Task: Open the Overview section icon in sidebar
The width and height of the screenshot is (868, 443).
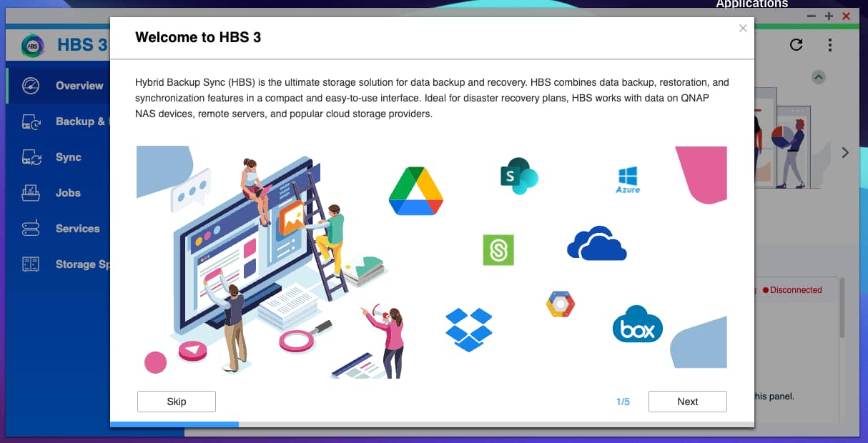Action: pos(31,86)
